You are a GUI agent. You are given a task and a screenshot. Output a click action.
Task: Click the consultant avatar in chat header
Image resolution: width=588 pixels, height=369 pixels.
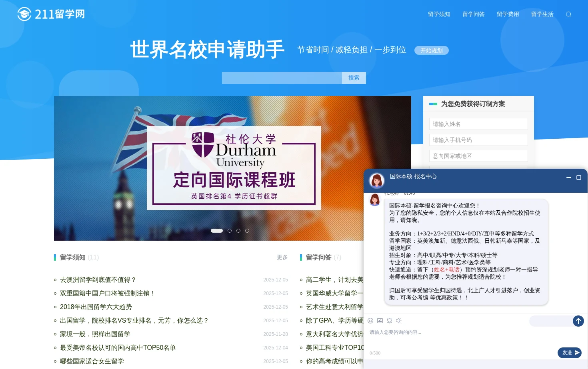click(376, 181)
